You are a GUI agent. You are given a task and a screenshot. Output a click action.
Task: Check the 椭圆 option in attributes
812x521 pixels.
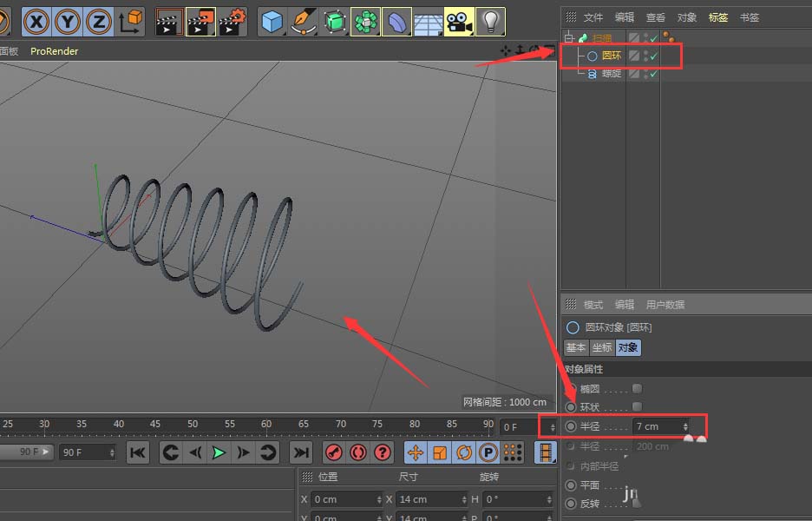tap(637, 388)
